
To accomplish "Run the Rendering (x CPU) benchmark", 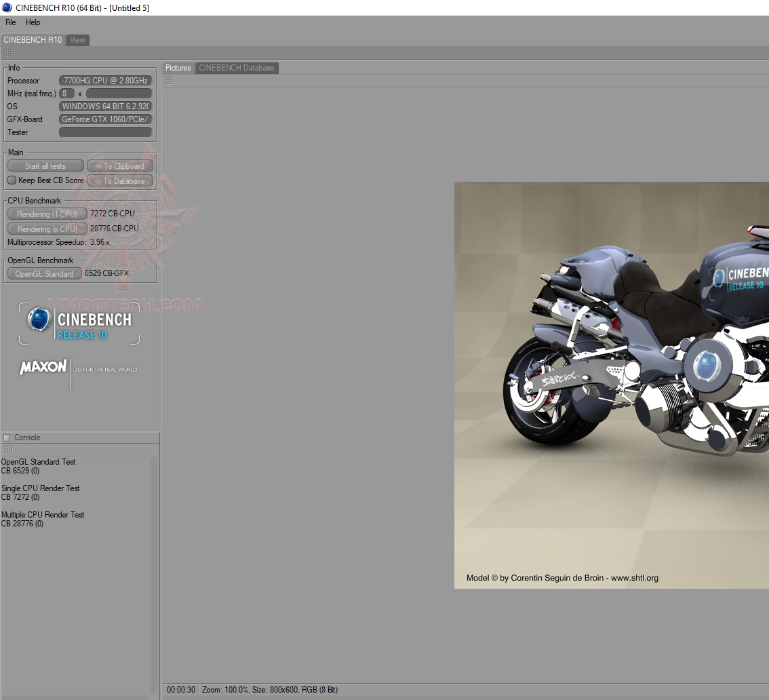I will (47, 229).
